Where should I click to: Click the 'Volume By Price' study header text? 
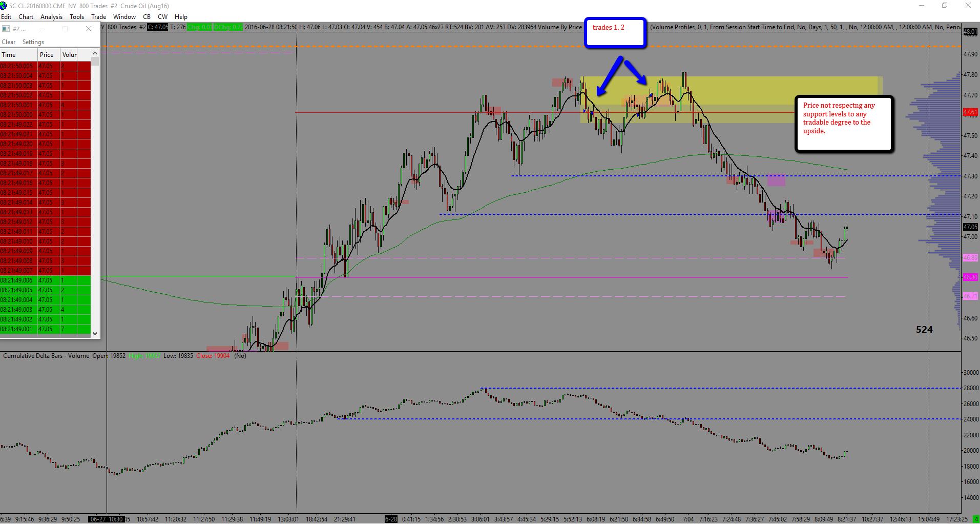pos(560,27)
